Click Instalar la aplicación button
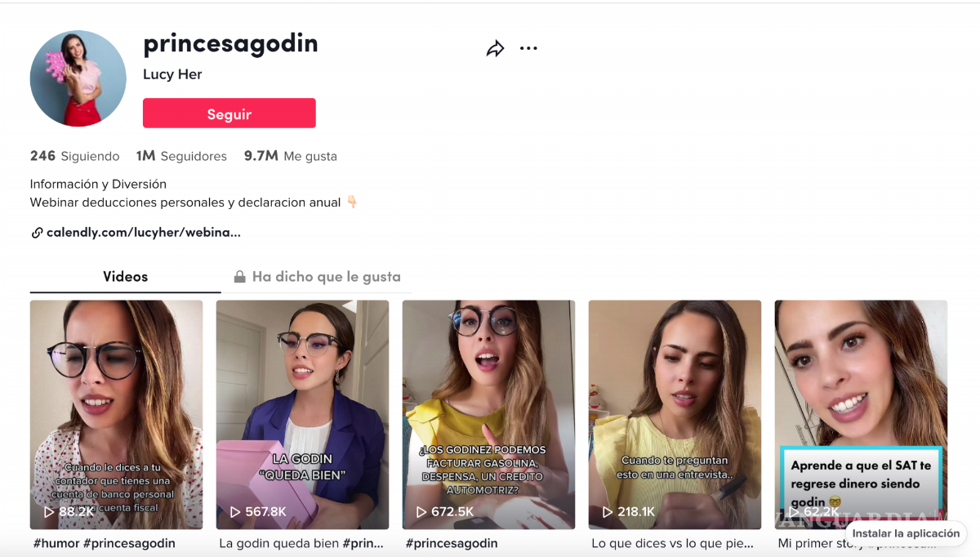Image resolution: width=980 pixels, height=557 pixels. (906, 533)
